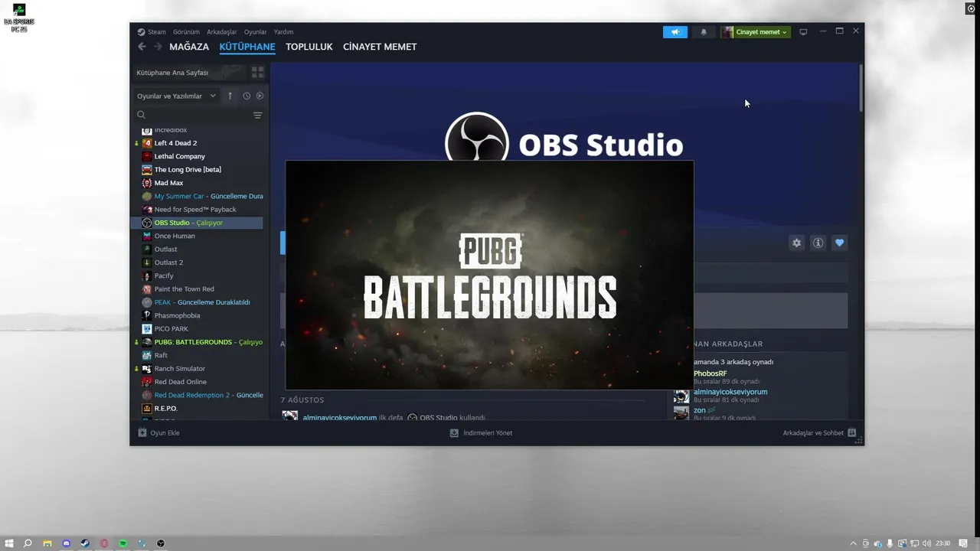The image size is (980, 551).
Task: Open friend zon's profile
Action: pyautogui.click(x=700, y=410)
